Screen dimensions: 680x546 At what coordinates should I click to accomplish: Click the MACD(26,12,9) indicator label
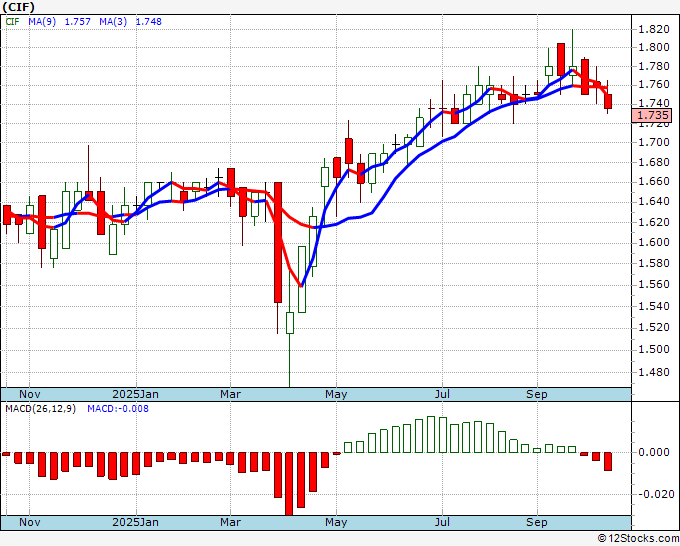[x=40, y=409]
